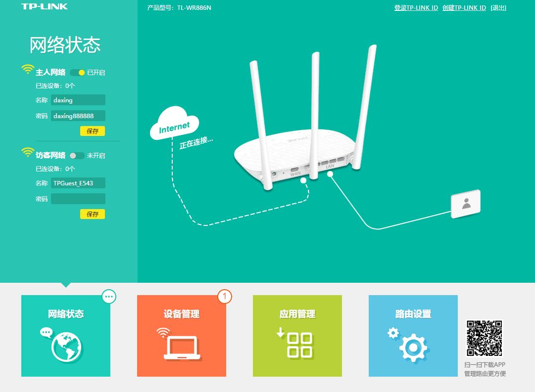Select the 网络状态 (Network Status) panel
Image resolution: width=535 pixels, height=392 pixels.
point(65,336)
